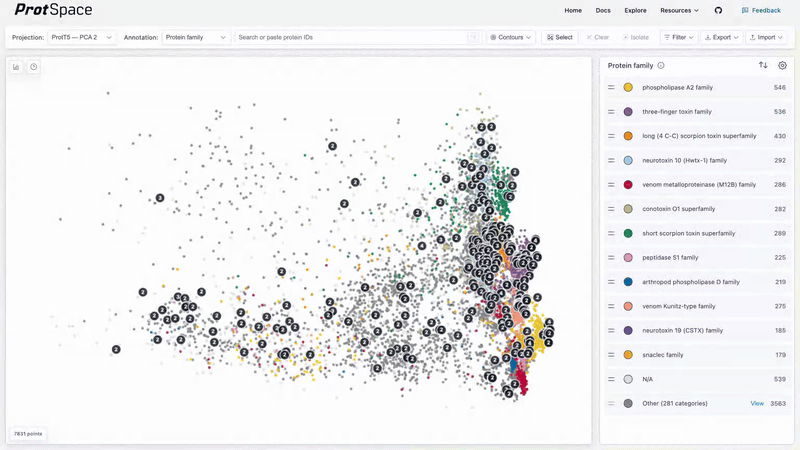Click the search field shortcut icon
The height and width of the screenshot is (450, 800).
tap(473, 37)
